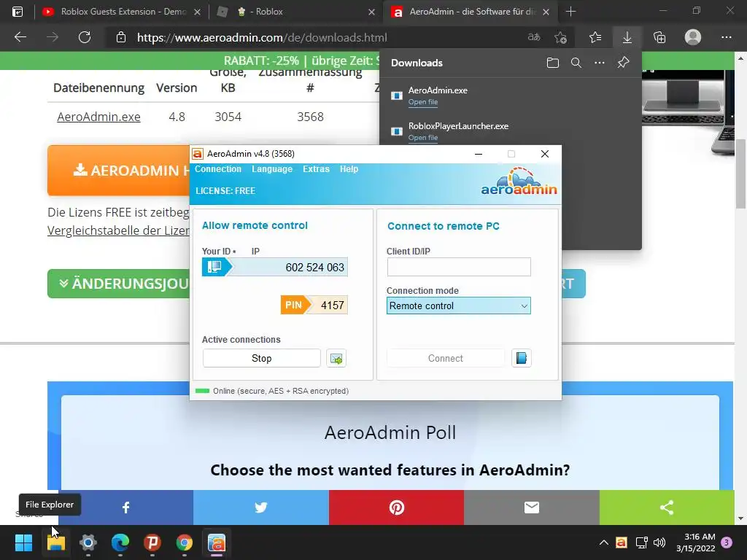Click the AeroAdmin.exe link in table
The height and width of the screenshot is (560, 747).
tap(98, 117)
